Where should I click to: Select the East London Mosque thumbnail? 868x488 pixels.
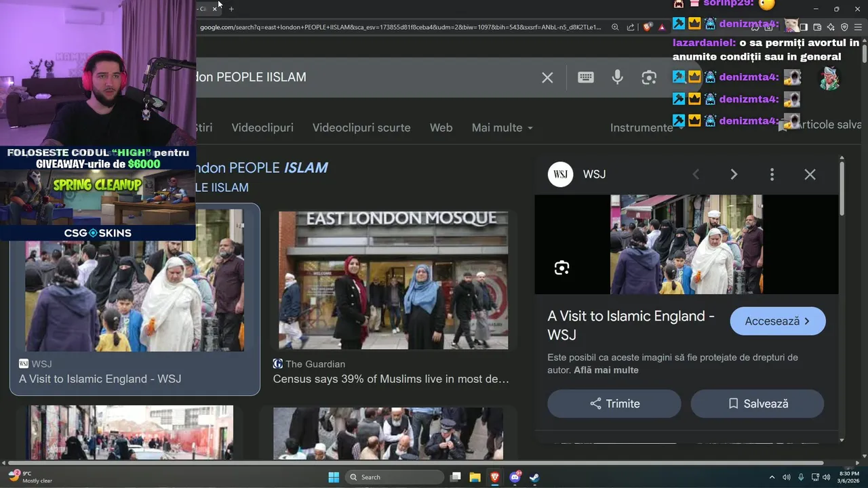point(393,280)
